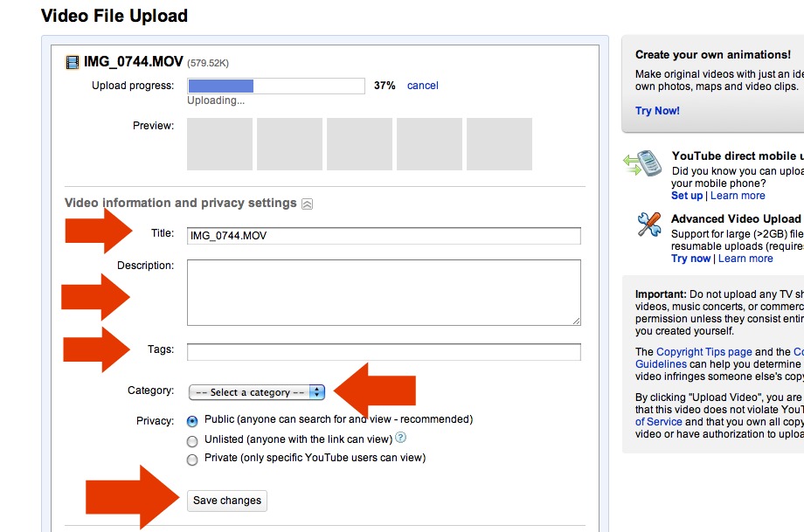This screenshot has height=532, width=804.
Task: Select the Public privacy radio button
Action: click(192, 421)
